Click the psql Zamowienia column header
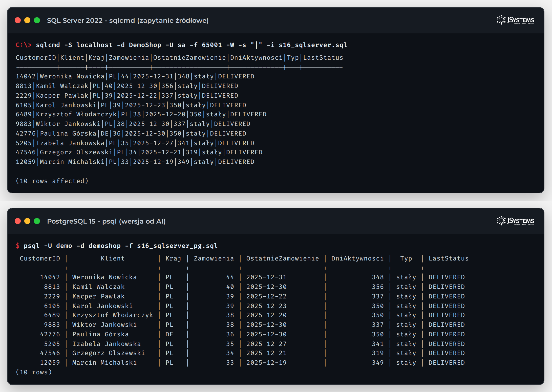 click(214, 258)
